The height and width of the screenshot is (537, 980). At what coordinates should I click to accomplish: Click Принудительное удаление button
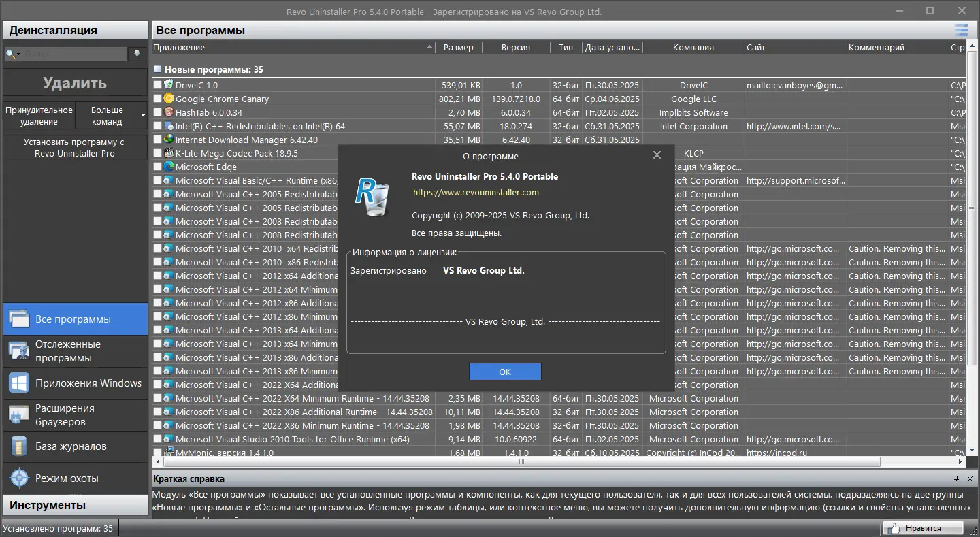(x=39, y=116)
